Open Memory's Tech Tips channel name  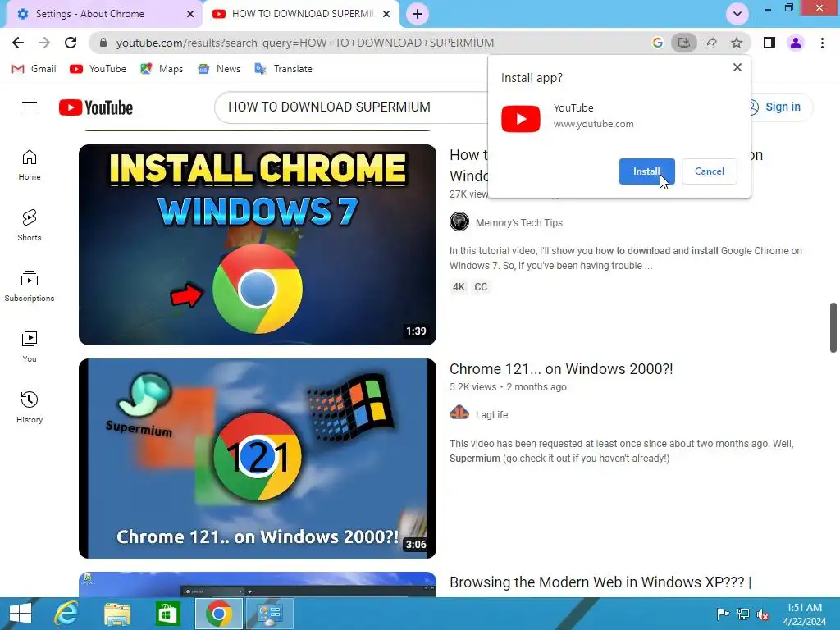[x=518, y=223]
